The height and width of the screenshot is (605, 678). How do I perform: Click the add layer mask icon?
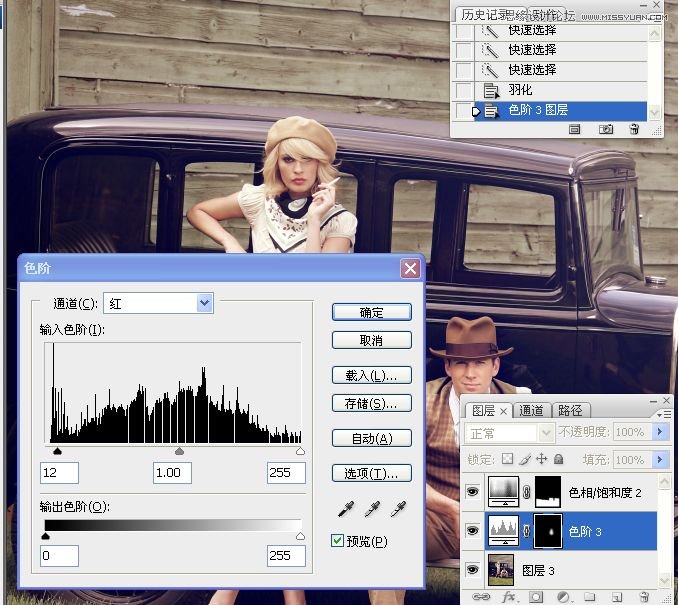535,597
